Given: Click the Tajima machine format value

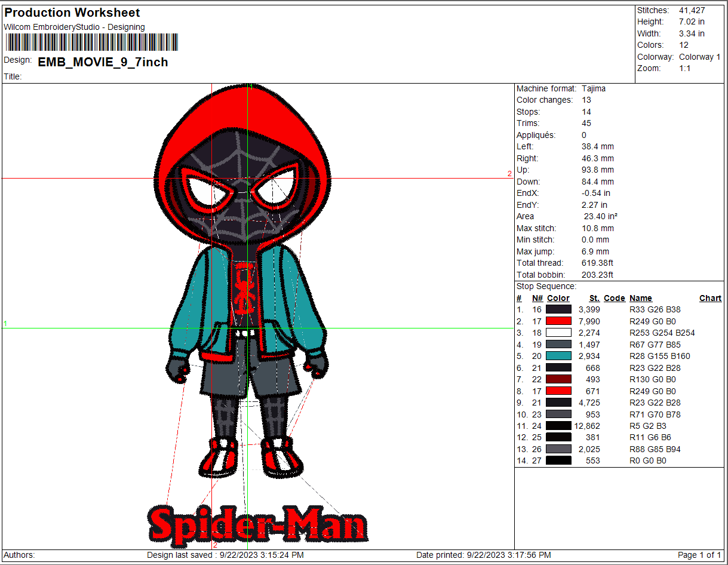Looking at the screenshot, I should (x=594, y=88).
